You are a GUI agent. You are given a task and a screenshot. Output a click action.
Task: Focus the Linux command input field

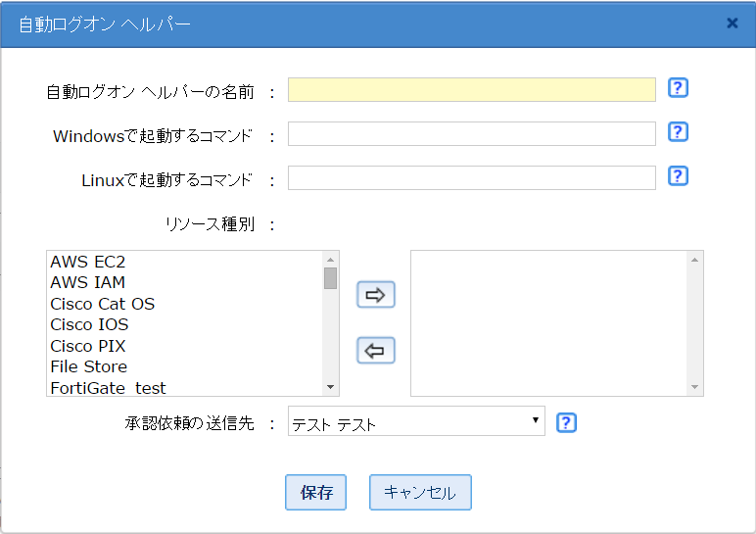click(471, 177)
